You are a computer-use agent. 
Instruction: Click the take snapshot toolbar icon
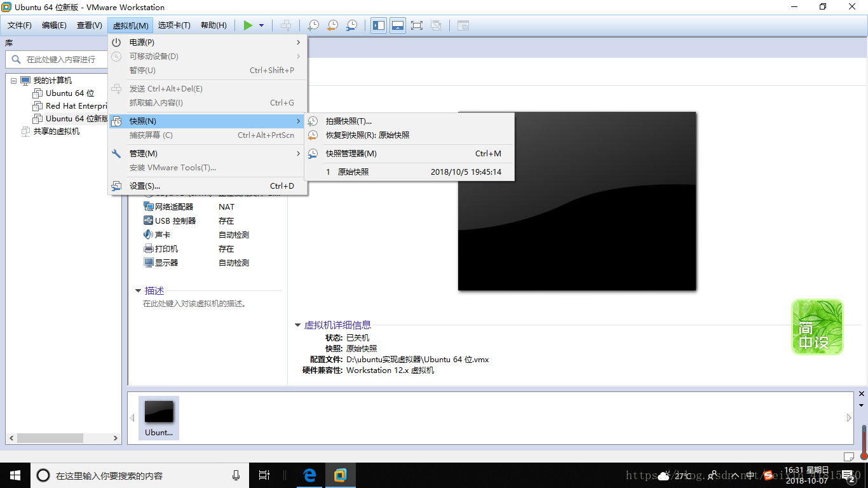[x=313, y=25]
